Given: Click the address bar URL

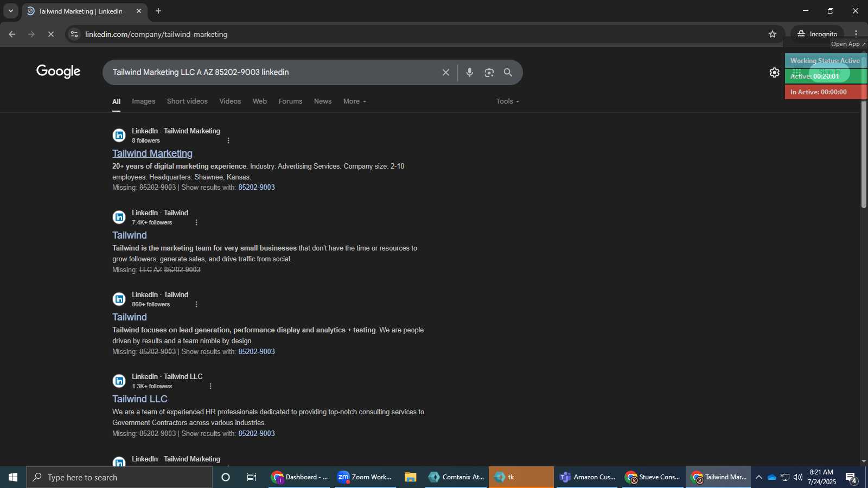Looking at the screenshot, I should [156, 34].
